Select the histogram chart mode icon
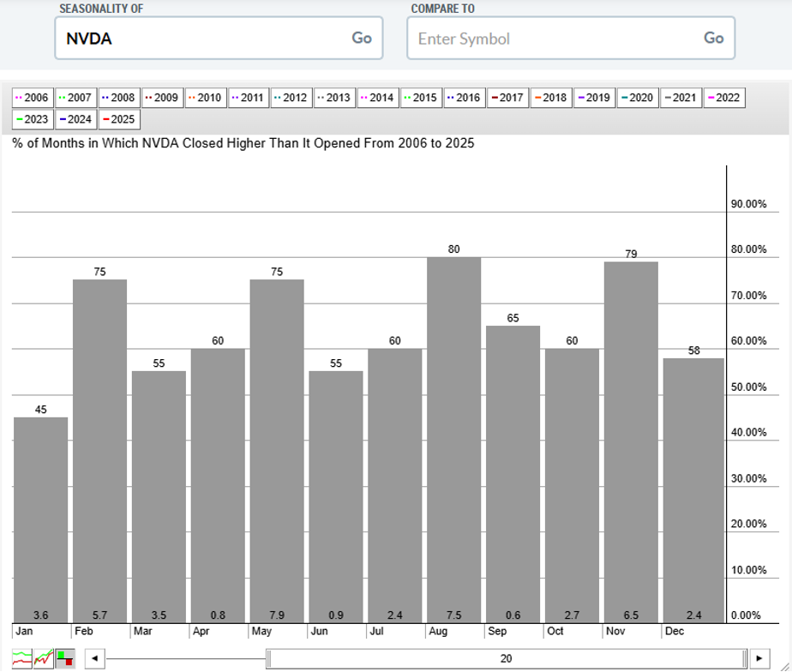The image size is (792, 672). click(x=64, y=658)
